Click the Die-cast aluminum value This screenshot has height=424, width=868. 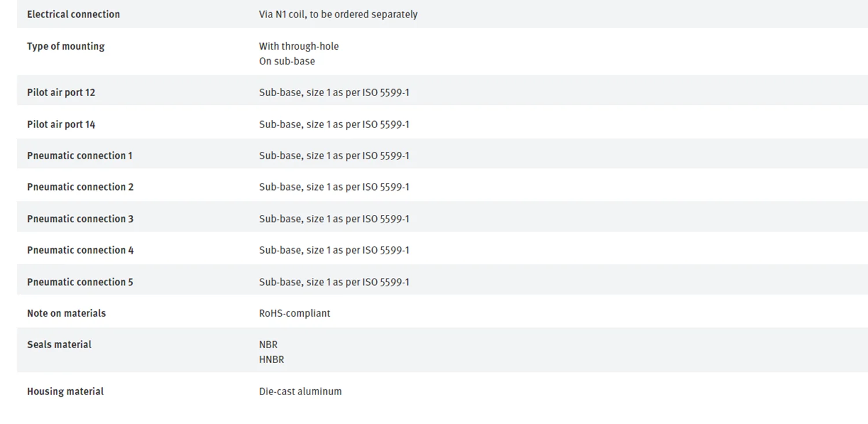(x=300, y=392)
